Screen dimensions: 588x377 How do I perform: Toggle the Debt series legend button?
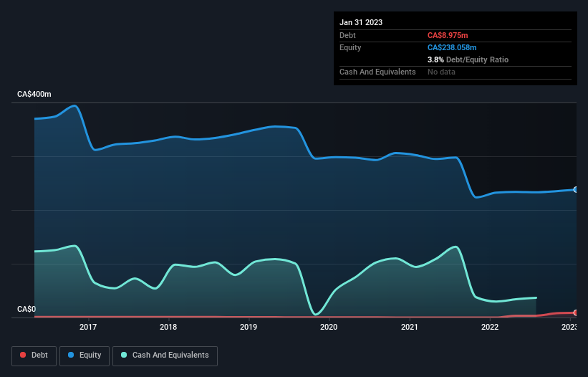[34, 356]
